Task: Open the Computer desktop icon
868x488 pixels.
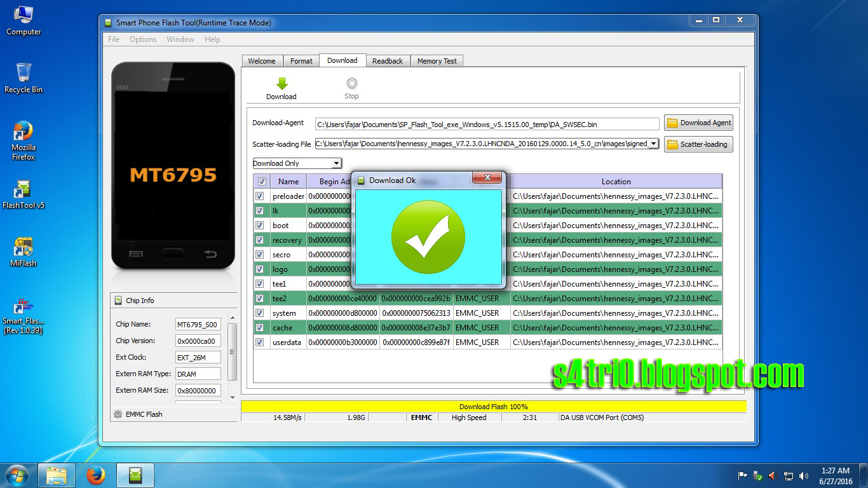Action: (x=24, y=21)
